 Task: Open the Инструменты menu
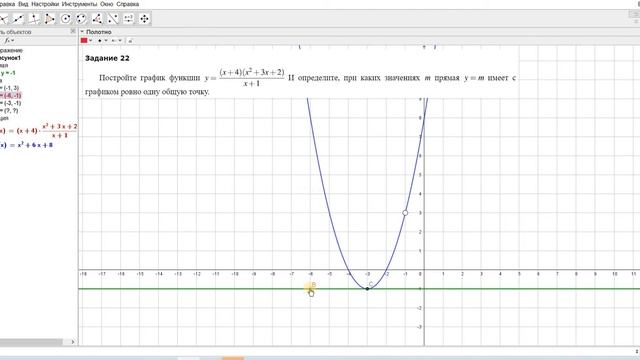click(x=79, y=4)
